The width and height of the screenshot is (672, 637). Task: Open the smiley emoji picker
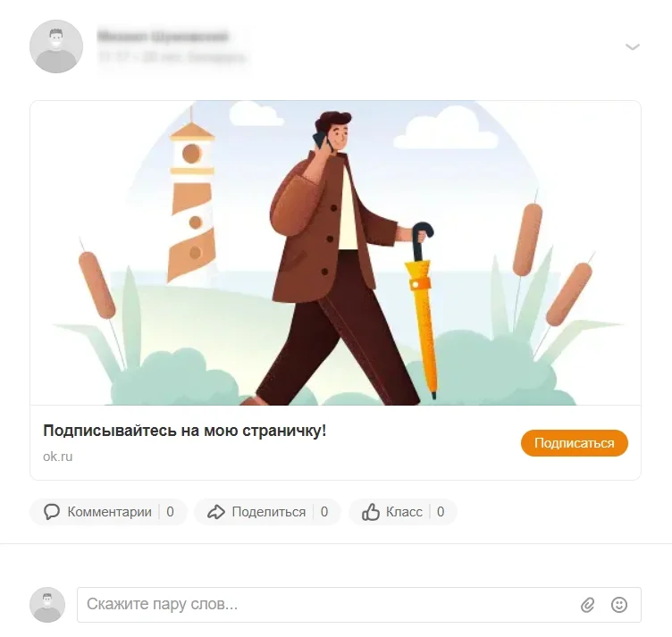click(x=619, y=605)
